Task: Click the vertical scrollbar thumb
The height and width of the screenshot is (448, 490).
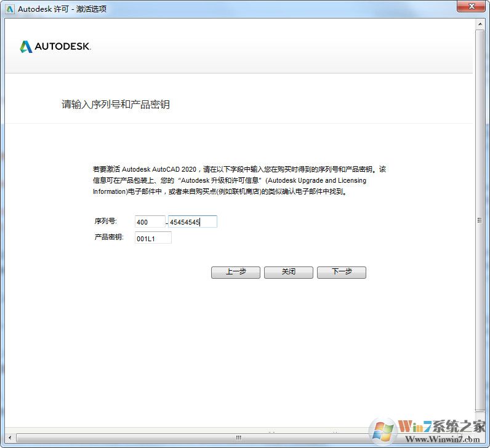Action: [480, 221]
